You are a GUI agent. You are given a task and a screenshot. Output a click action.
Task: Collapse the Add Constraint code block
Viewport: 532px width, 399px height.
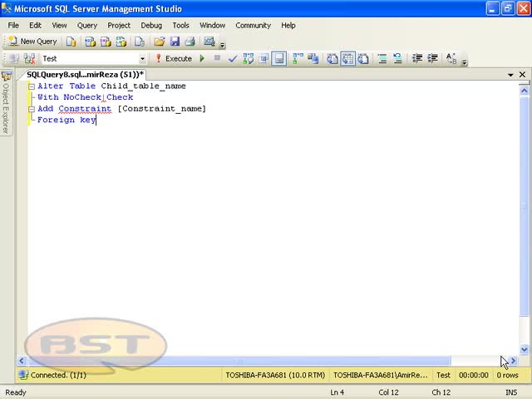tap(32, 109)
